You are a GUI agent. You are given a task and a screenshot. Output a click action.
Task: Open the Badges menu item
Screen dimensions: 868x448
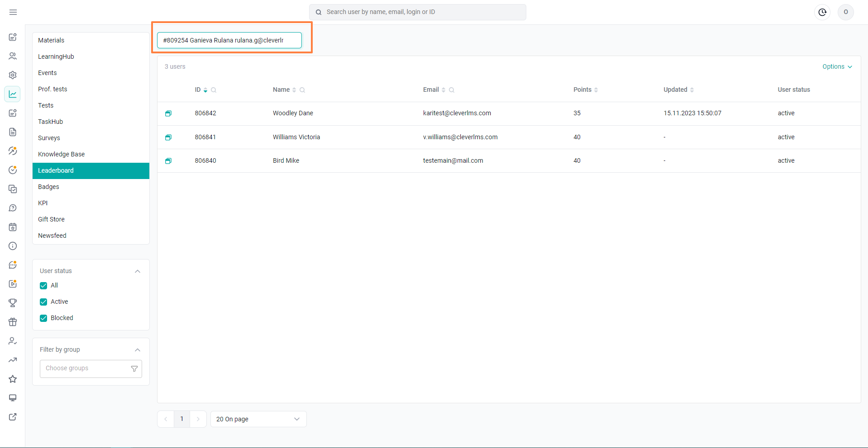pyautogui.click(x=91, y=187)
